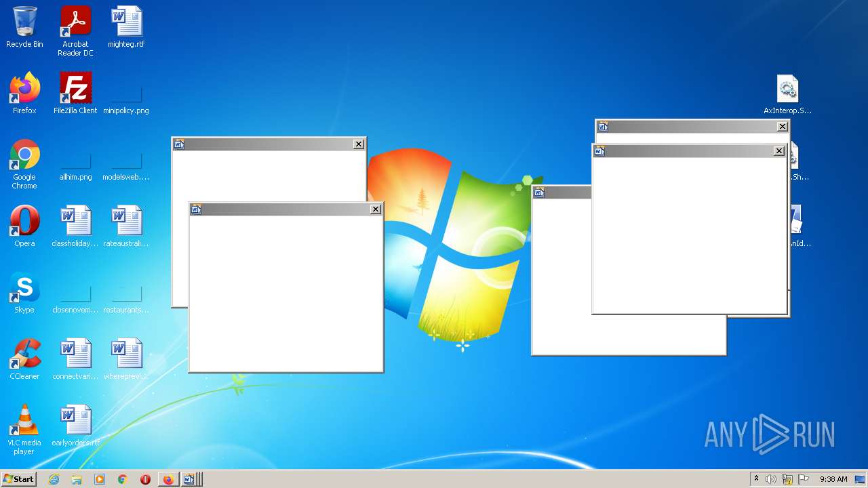Open the Recycle Bin desktop icon
The height and width of the screenshot is (488, 868).
pos(24,27)
